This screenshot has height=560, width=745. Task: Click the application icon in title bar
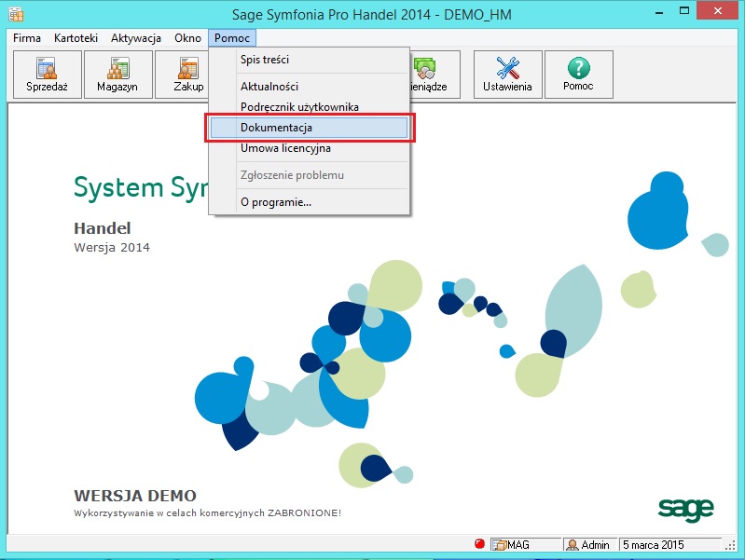[x=16, y=14]
